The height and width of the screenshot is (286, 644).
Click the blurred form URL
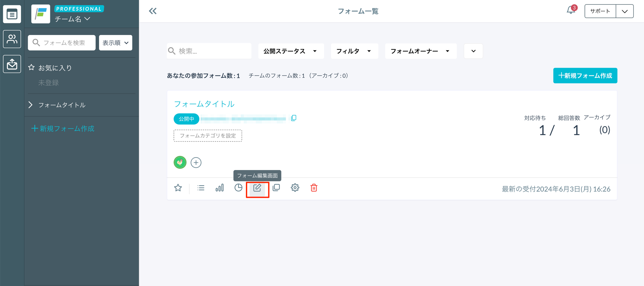(x=243, y=119)
